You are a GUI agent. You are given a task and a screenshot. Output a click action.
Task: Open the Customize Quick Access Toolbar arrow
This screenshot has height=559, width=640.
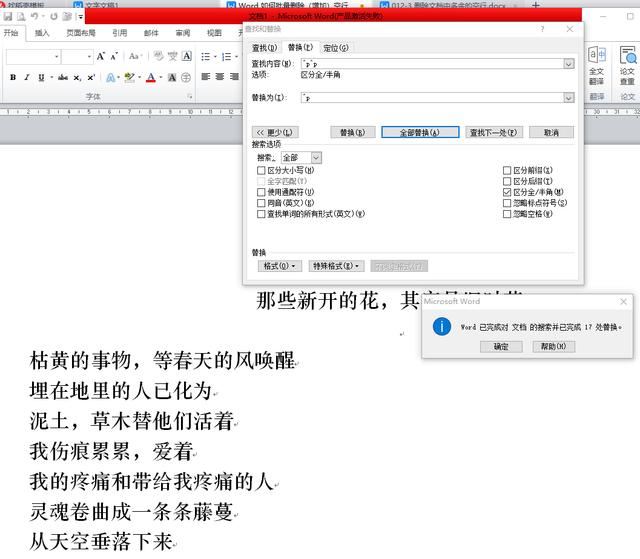click(x=81, y=17)
